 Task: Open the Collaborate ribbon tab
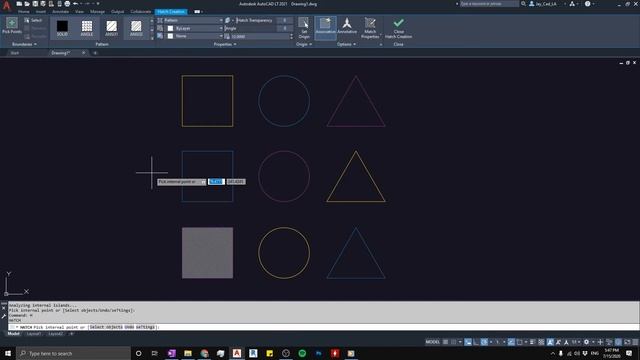click(x=140, y=11)
